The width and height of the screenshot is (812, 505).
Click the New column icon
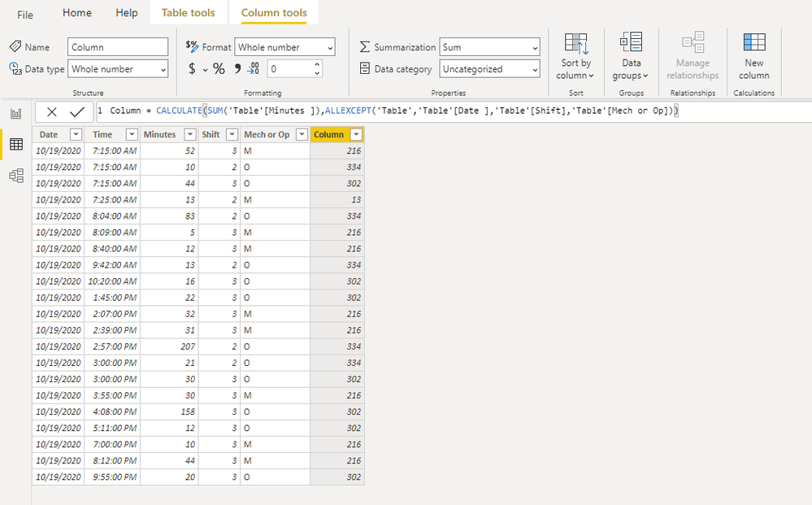click(x=754, y=42)
